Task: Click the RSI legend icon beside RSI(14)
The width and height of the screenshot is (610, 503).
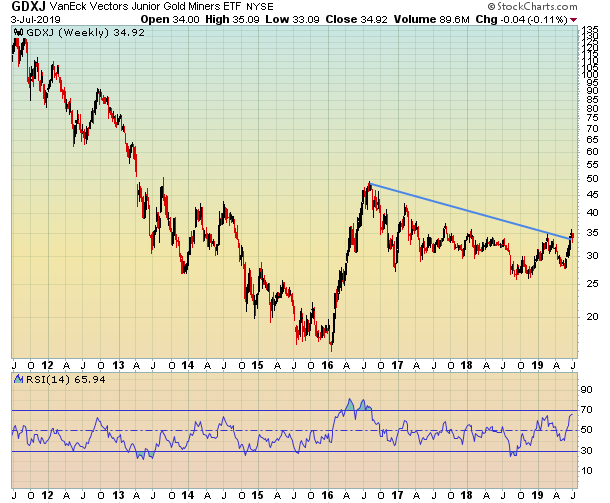Action: tap(18, 379)
